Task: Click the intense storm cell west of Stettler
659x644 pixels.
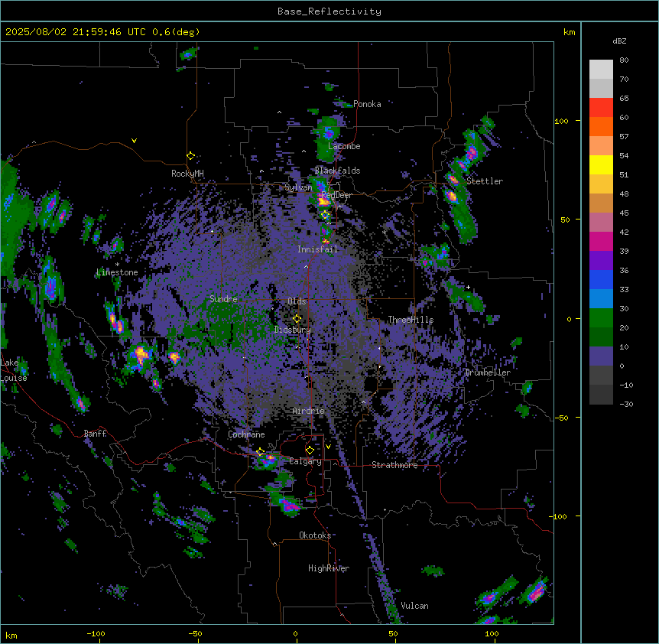Action: tap(451, 196)
